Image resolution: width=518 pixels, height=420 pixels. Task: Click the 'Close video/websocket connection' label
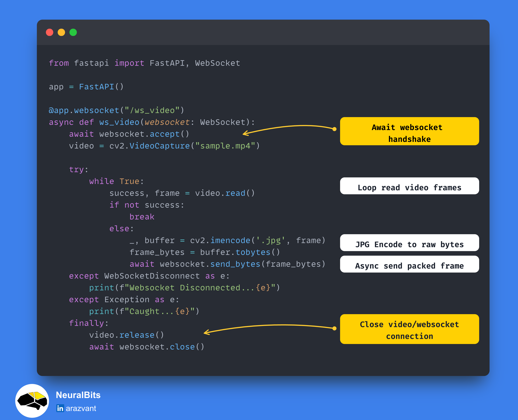coord(409,329)
